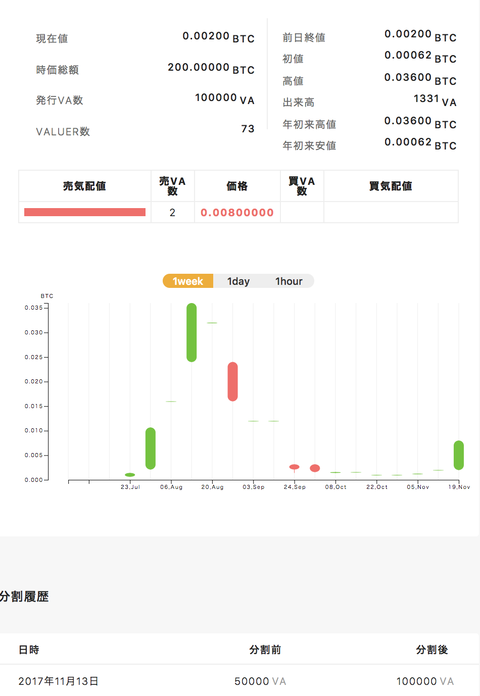Viewport: 480px width, 696px height.
Task: Click the 価格 column header
Action: coord(237,186)
